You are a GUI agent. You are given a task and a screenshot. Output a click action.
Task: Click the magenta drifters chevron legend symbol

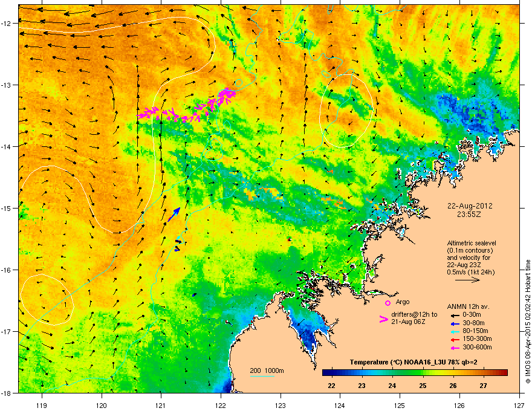383,319
